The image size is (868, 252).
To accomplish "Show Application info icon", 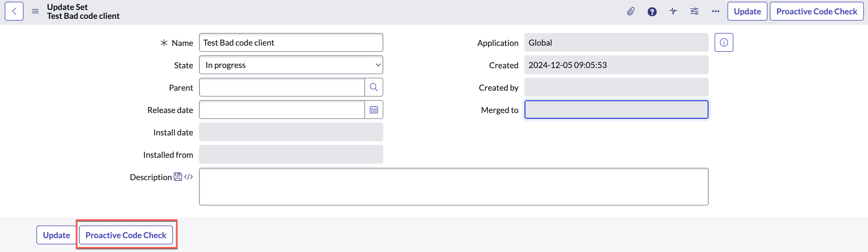I will point(724,42).
